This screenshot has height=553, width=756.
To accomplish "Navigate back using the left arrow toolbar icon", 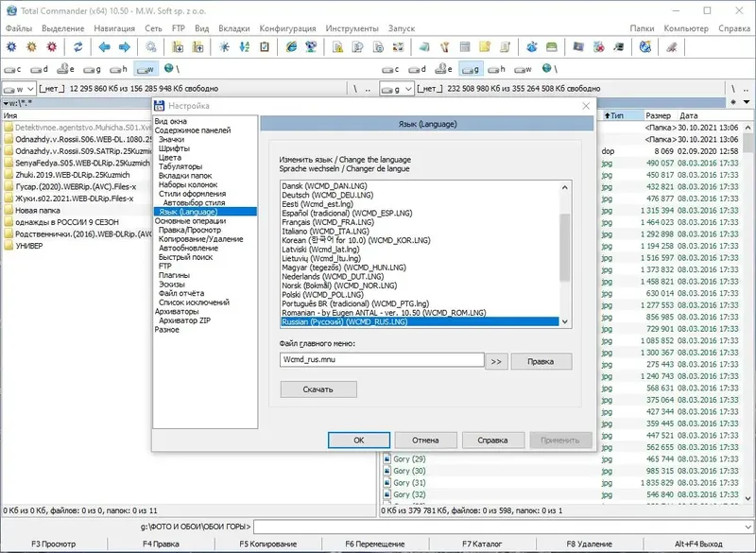I will [104, 46].
